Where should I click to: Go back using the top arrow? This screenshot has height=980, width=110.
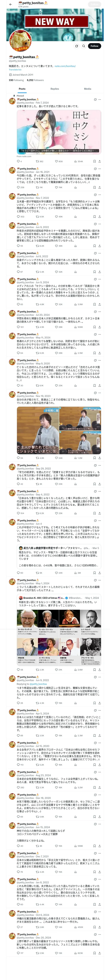tap(11, 4)
